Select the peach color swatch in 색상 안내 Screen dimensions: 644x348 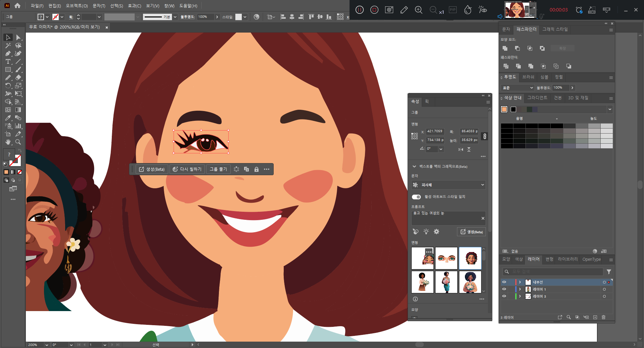(x=504, y=109)
